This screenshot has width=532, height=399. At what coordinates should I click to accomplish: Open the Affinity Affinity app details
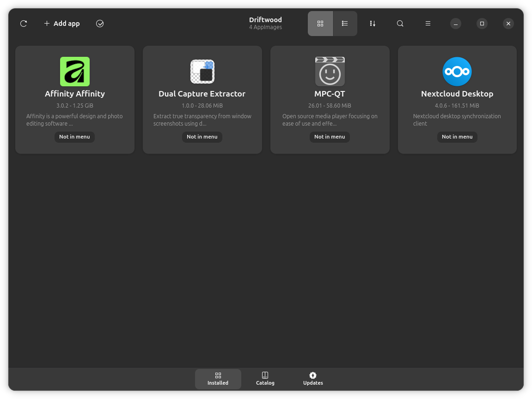74,99
